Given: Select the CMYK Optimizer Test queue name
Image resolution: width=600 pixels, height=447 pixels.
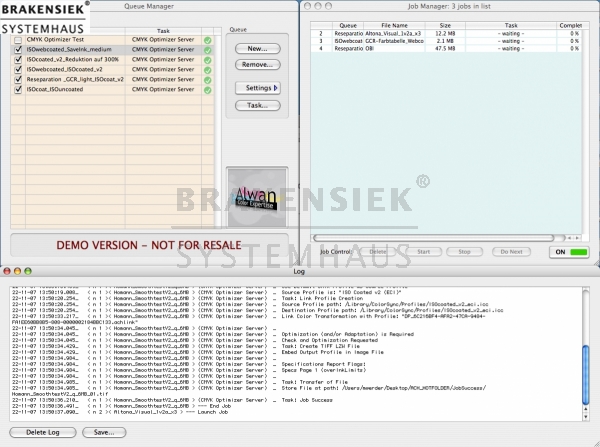Looking at the screenshot, I should point(55,39).
